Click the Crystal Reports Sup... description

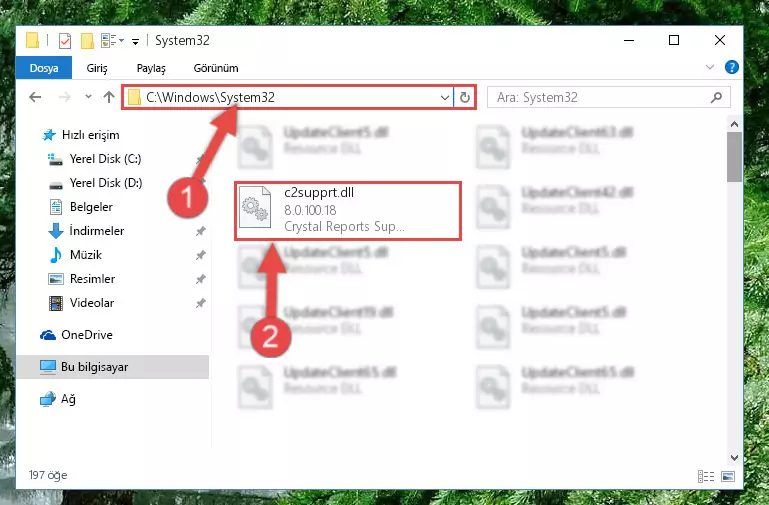coord(344,227)
